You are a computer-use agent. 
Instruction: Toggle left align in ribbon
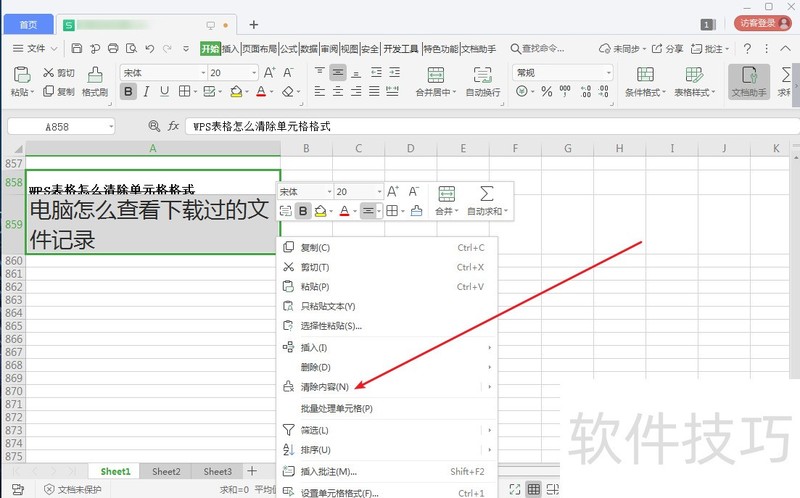319,91
